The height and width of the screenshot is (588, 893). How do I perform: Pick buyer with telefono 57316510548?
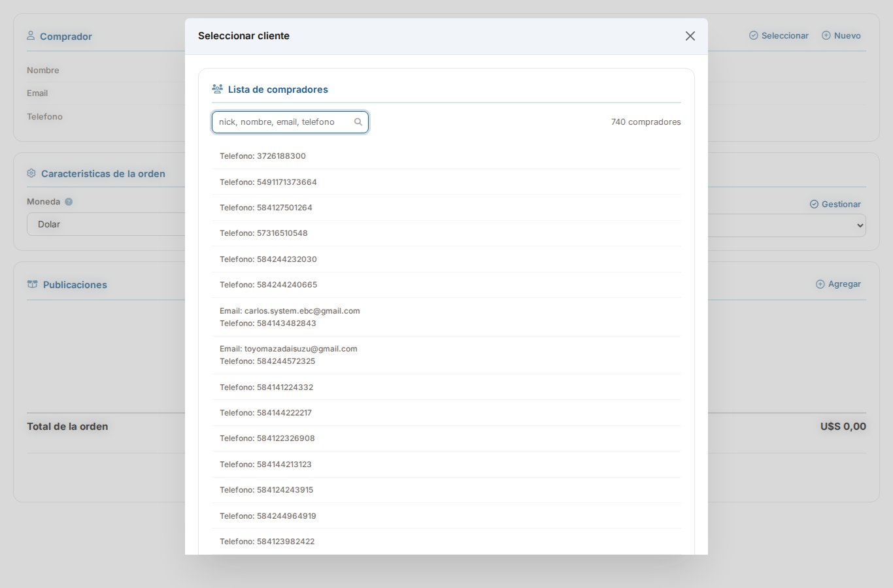pos(446,233)
